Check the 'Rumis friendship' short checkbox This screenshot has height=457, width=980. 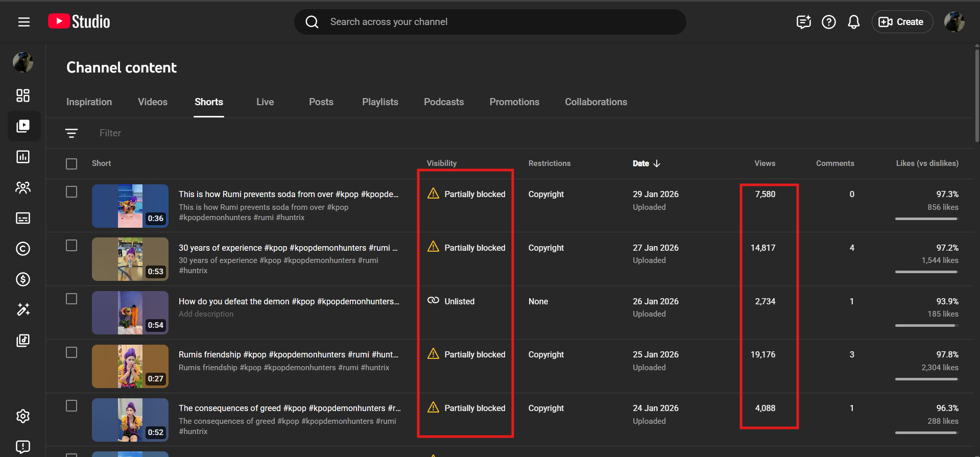click(x=71, y=353)
